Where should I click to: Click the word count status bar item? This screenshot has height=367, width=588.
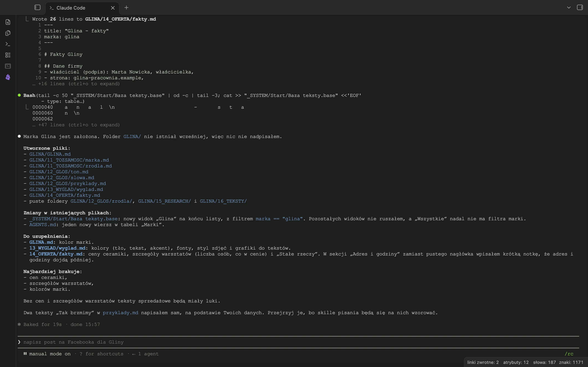(544, 362)
